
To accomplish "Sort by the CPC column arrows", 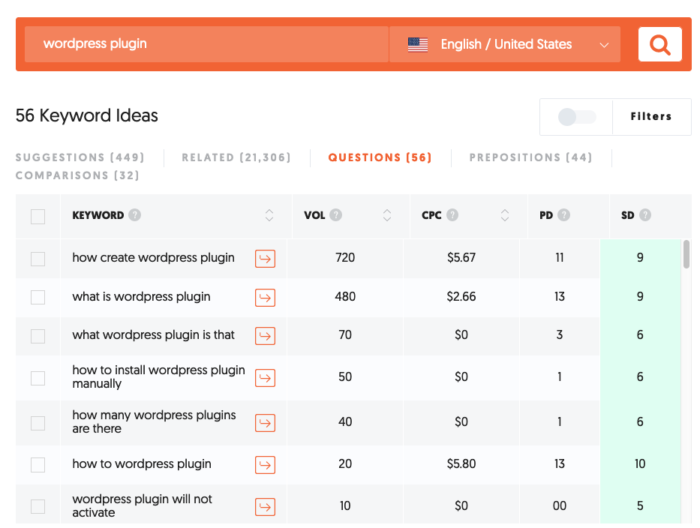I will pyautogui.click(x=505, y=215).
